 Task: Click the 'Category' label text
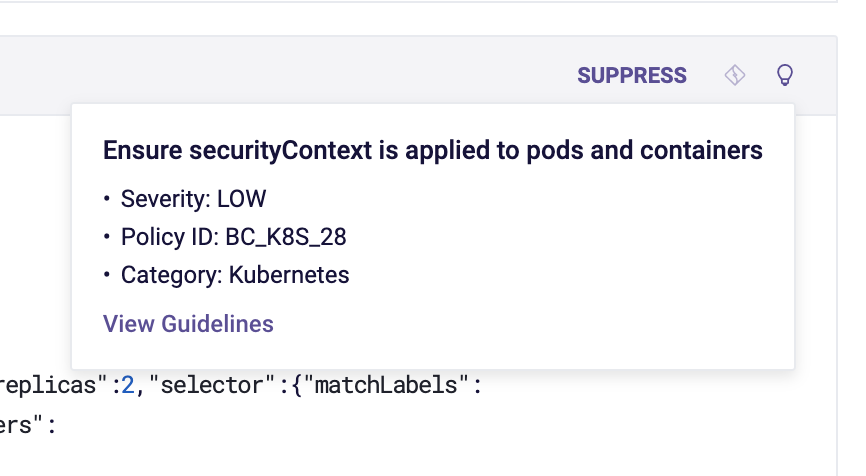click(x=171, y=275)
